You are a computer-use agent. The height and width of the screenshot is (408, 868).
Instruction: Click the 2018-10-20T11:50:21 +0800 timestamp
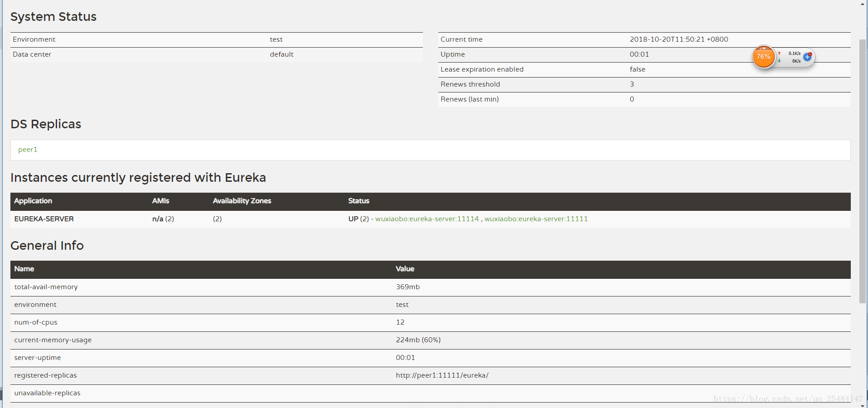pyautogui.click(x=679, y=39)
